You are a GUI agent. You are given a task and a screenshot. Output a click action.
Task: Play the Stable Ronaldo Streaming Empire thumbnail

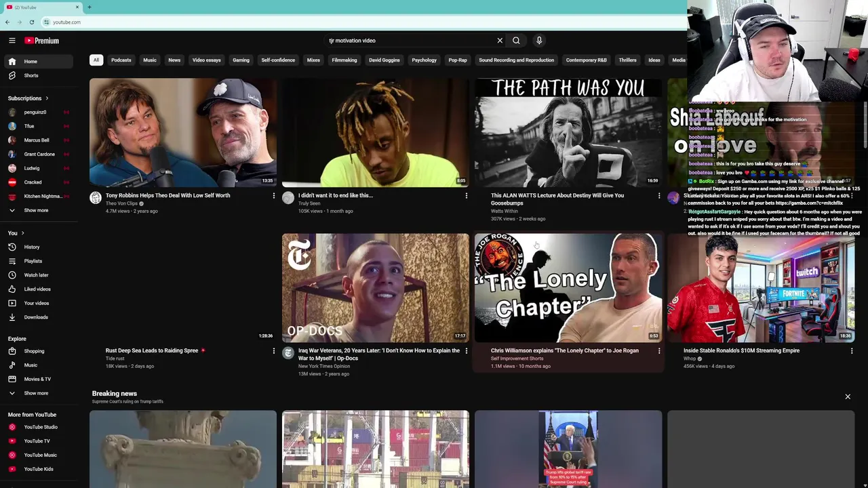[x=761, y=288]
